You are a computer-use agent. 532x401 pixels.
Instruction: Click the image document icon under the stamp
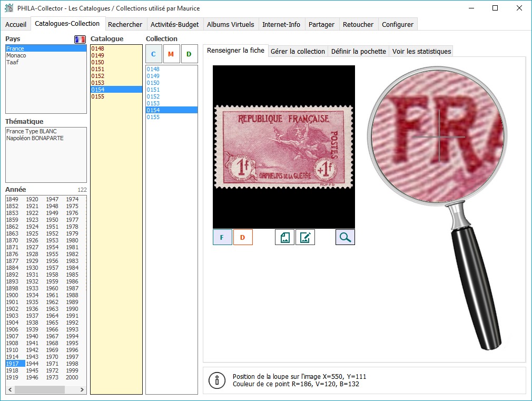[284, 237]
